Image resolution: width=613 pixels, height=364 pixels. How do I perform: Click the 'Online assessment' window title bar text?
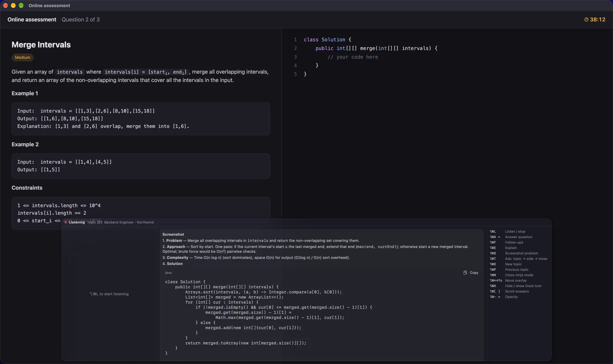click(49, 5)
